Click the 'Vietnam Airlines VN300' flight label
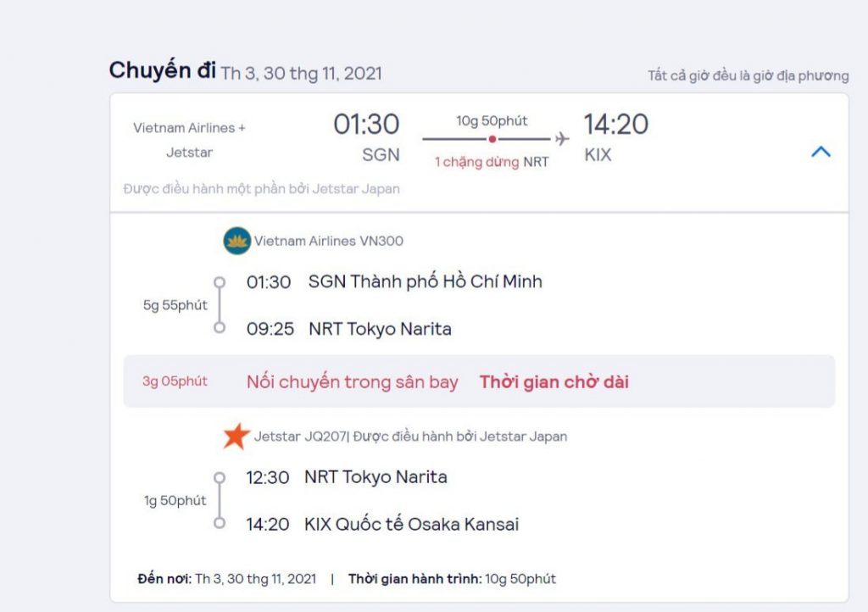The width and height of the screenshot is (868, 612). pyautogui.click(x=329, y=241)
